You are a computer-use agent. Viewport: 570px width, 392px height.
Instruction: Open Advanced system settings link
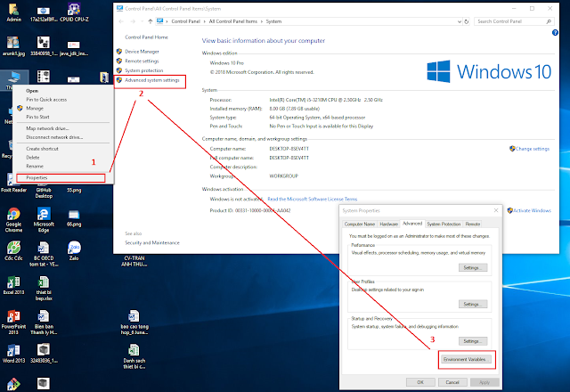[152, 80]
